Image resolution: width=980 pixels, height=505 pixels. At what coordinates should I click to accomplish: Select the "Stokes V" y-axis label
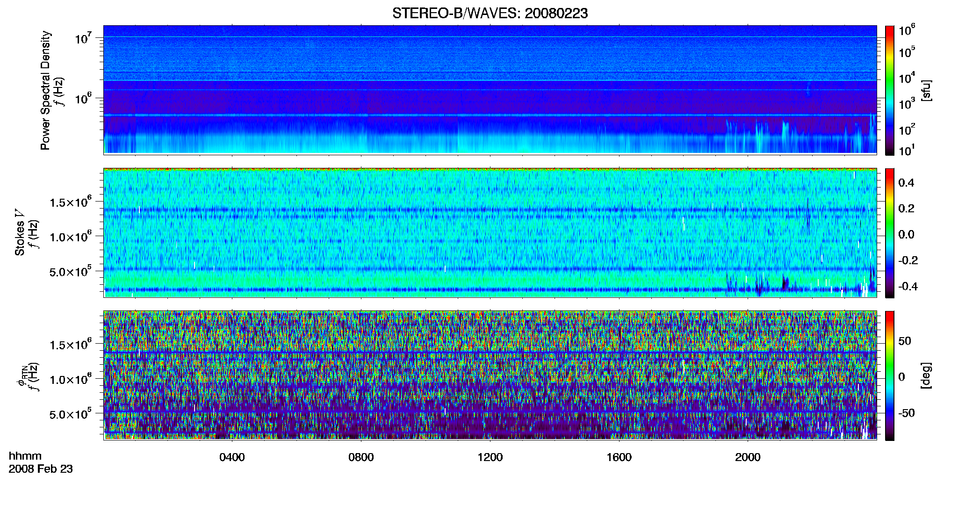[20, 232]
